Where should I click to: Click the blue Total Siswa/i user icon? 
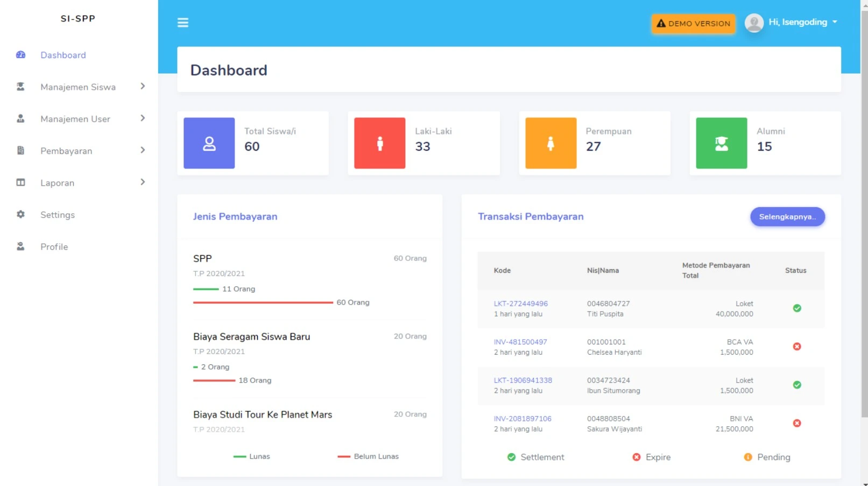point(209,143)
